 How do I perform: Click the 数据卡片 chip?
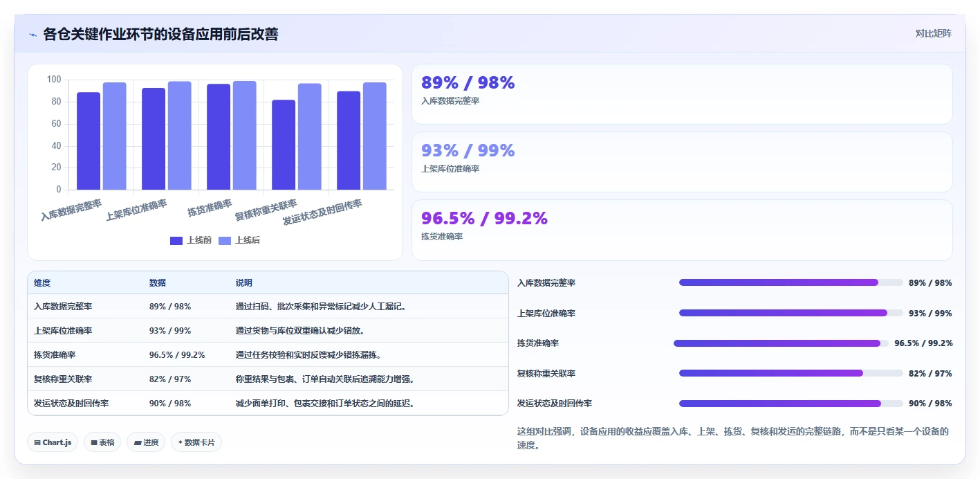click(x=196, y=442)
